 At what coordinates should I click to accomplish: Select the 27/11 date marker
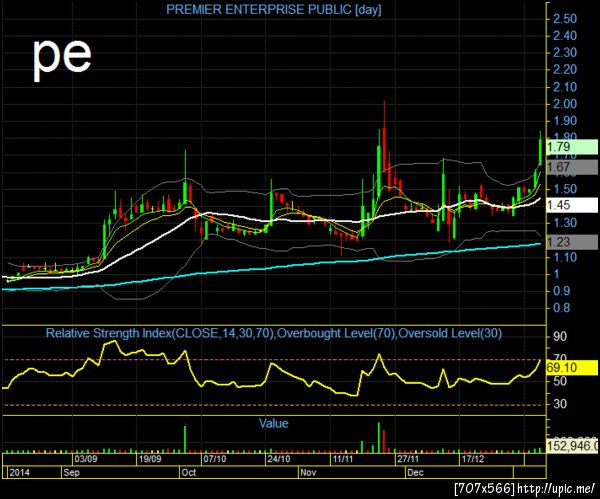coord(408,459)
